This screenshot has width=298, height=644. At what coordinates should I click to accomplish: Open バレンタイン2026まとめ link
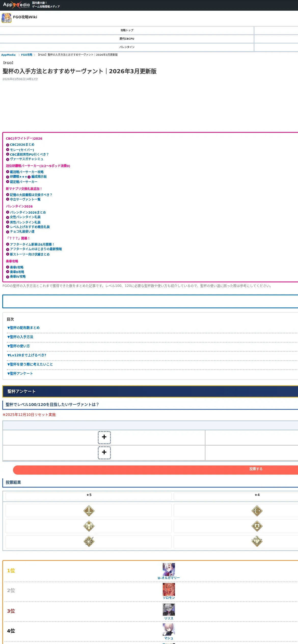pyautogui.click(x=28, y=213)
